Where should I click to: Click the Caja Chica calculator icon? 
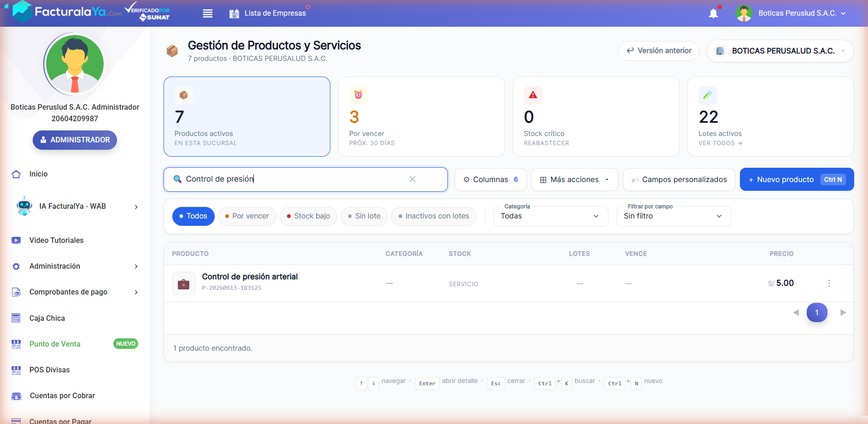(x=16, y=318)
